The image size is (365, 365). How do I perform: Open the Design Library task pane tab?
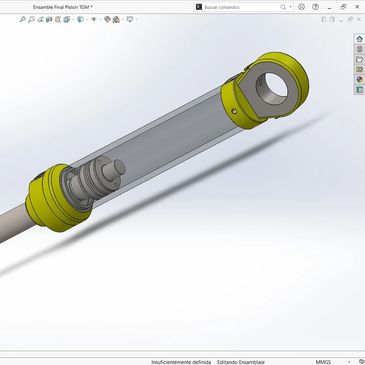point(359,49)
